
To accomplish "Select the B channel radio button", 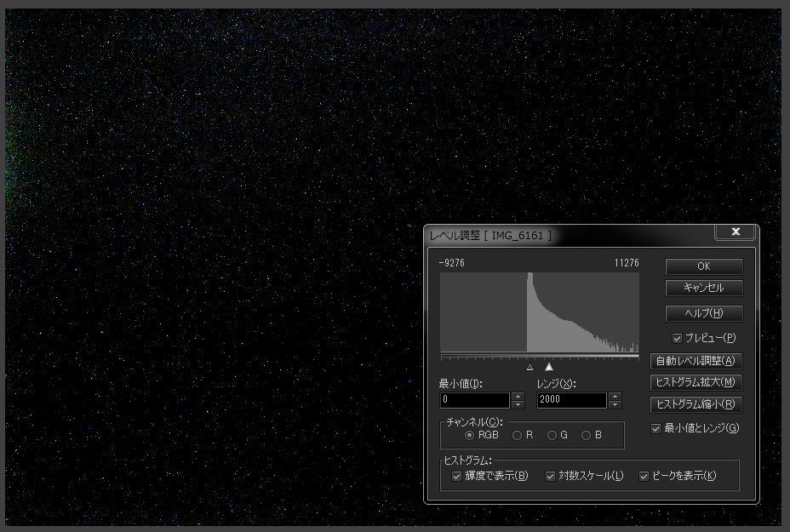I will (x=586, y=435).
